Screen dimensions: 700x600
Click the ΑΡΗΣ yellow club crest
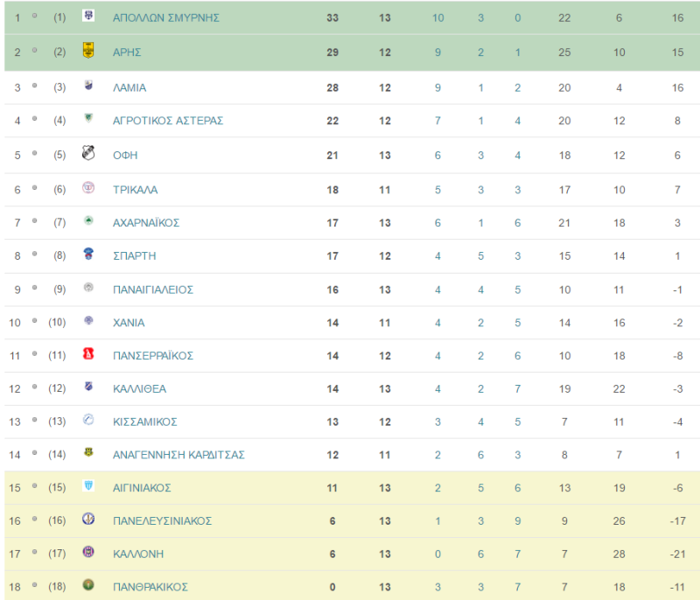(x=88, y=51)
